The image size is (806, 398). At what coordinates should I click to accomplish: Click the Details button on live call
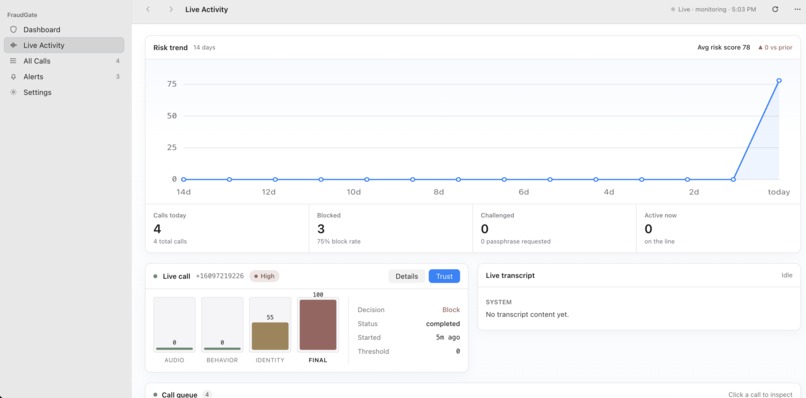[x=407, y=276]
